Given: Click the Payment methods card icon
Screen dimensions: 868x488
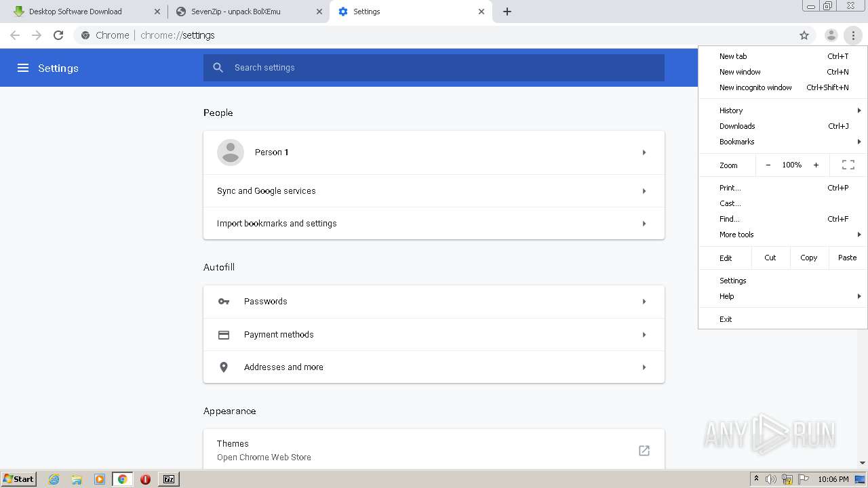Looking at the screenshot, I should (224, 335).
